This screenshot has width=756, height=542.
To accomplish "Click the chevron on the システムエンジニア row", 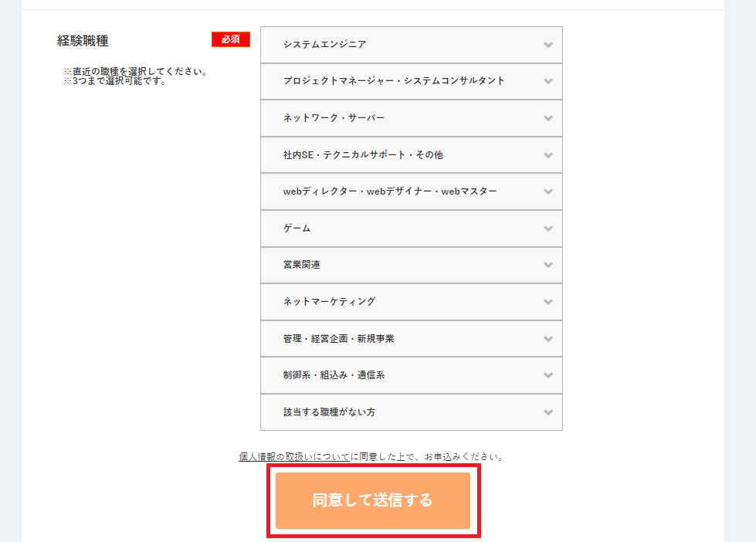I will (548, 45).
